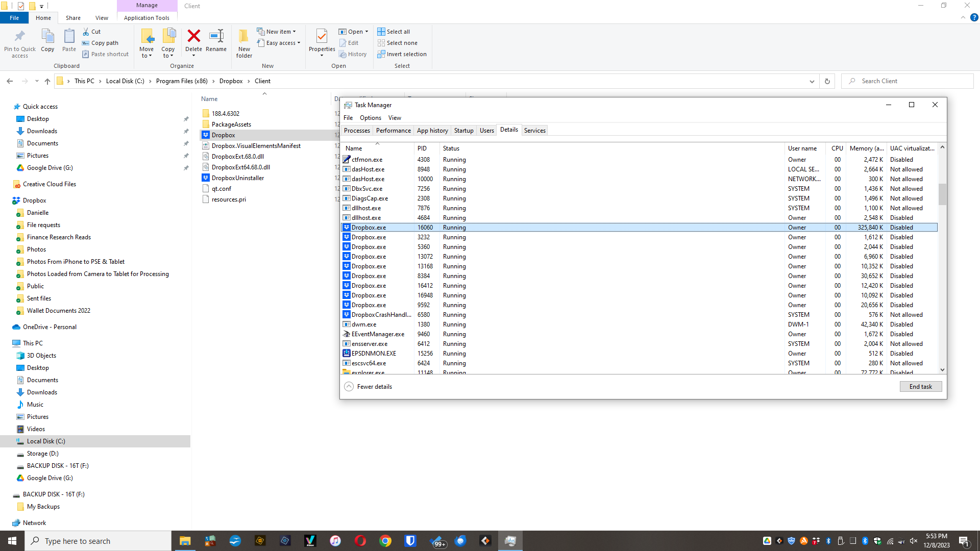Click the Task Manager vertical scrollbar thumb
980x551 pixels.
(x=942, y=194)
